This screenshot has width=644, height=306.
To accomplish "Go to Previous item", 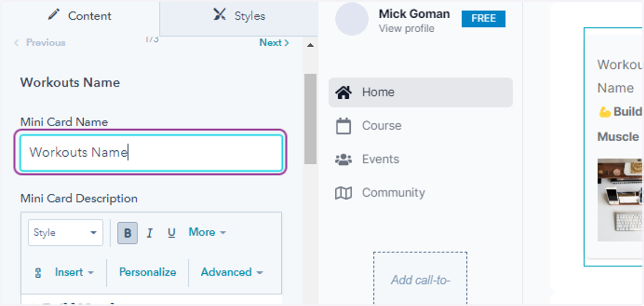I will pos(40,43).
